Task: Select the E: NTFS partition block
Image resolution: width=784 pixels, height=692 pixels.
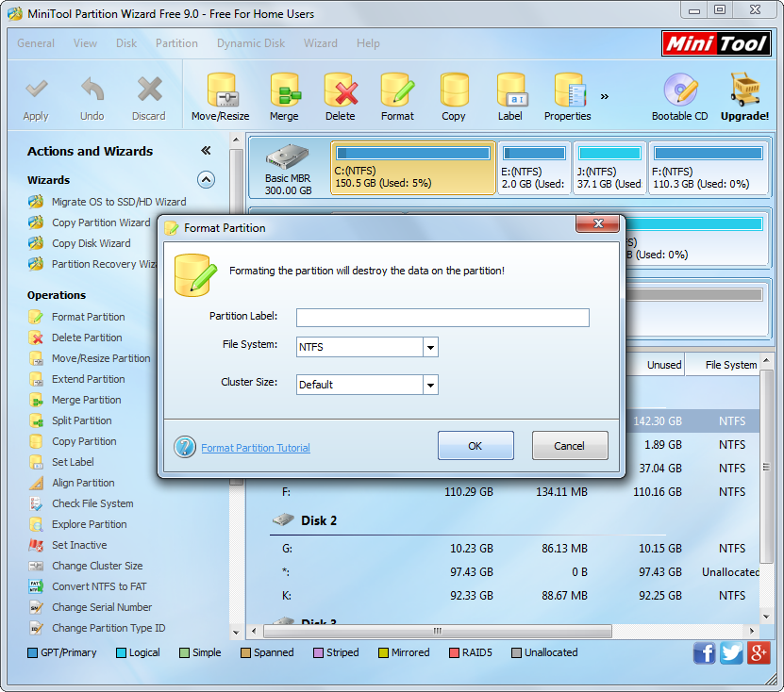Action: point(535,168)
